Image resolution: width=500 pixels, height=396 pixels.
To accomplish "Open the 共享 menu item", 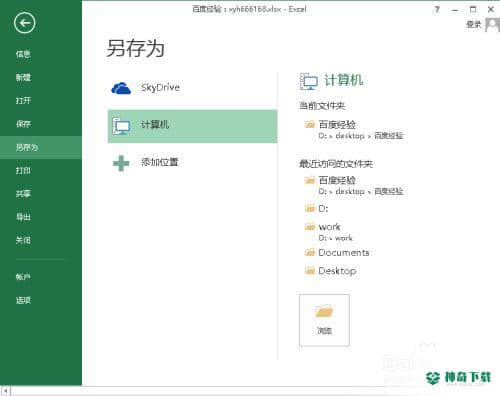I will (23, 194).
